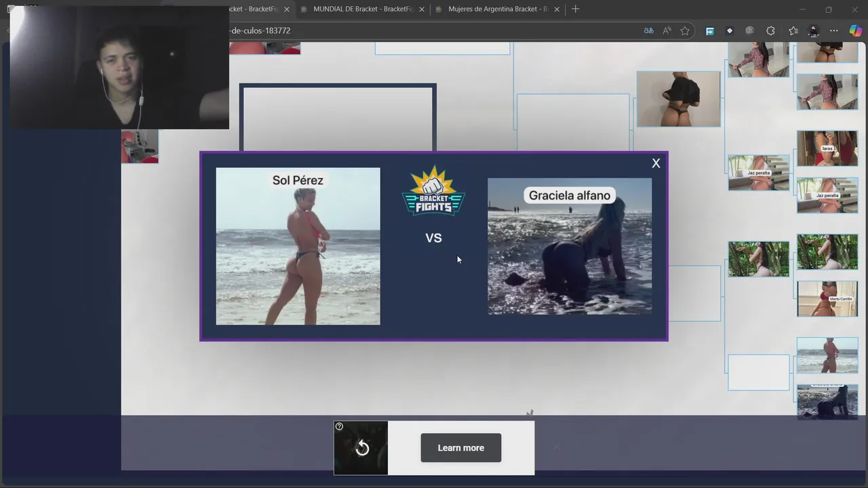Open the Extensions puzzle-piece menu

pos(770,30)
